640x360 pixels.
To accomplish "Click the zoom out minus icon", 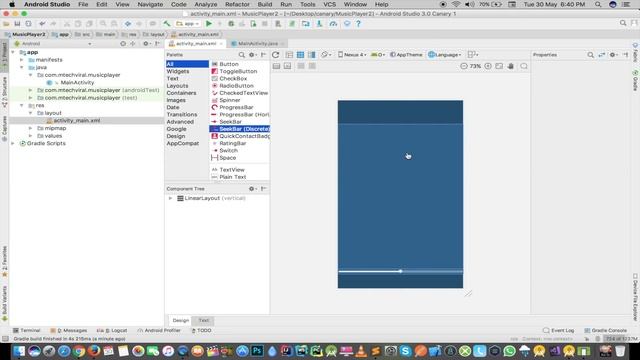I will pos(464,66).
